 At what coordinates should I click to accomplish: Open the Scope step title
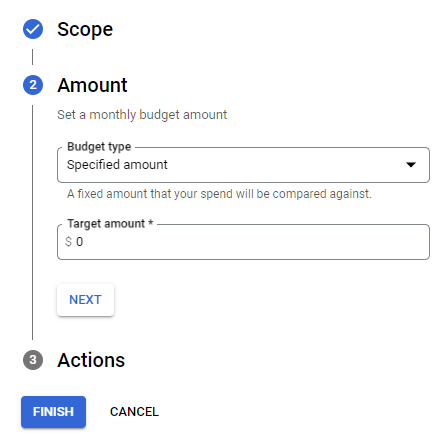[x=85, y=29]
